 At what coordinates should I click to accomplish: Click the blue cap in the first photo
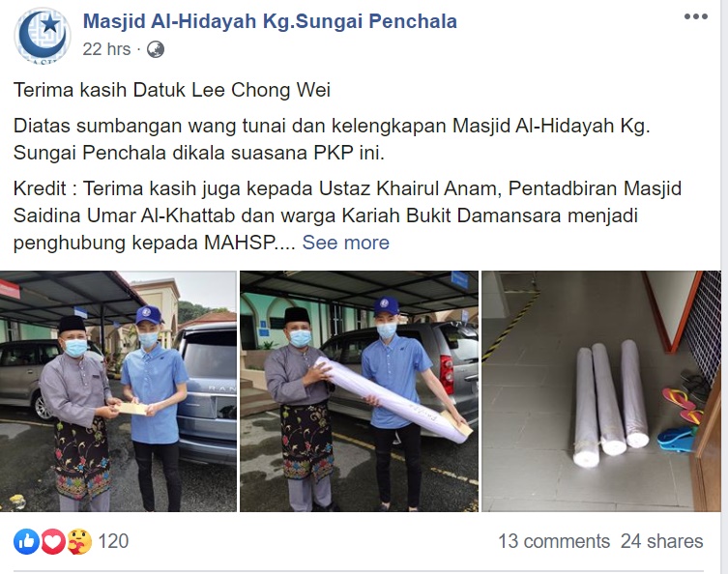[x=149, y=315]
